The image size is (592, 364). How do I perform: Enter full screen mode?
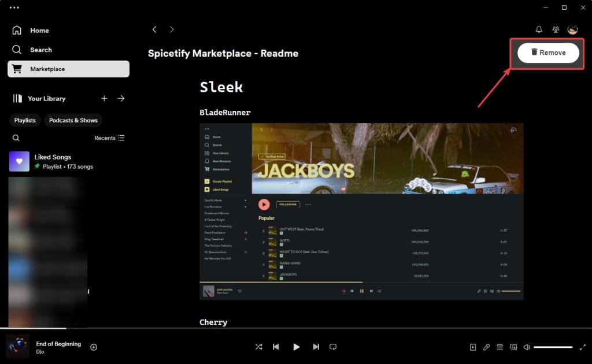coord(583,347)
